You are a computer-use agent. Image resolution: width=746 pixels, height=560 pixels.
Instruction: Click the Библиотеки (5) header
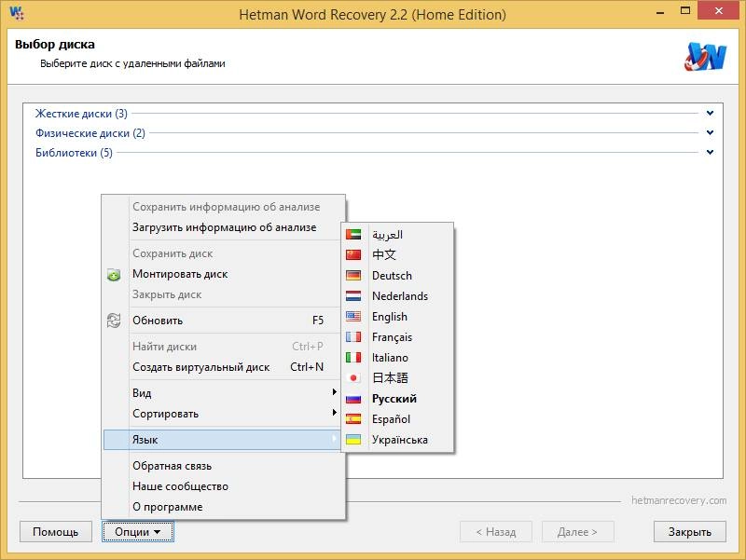(x=75, y=152)
